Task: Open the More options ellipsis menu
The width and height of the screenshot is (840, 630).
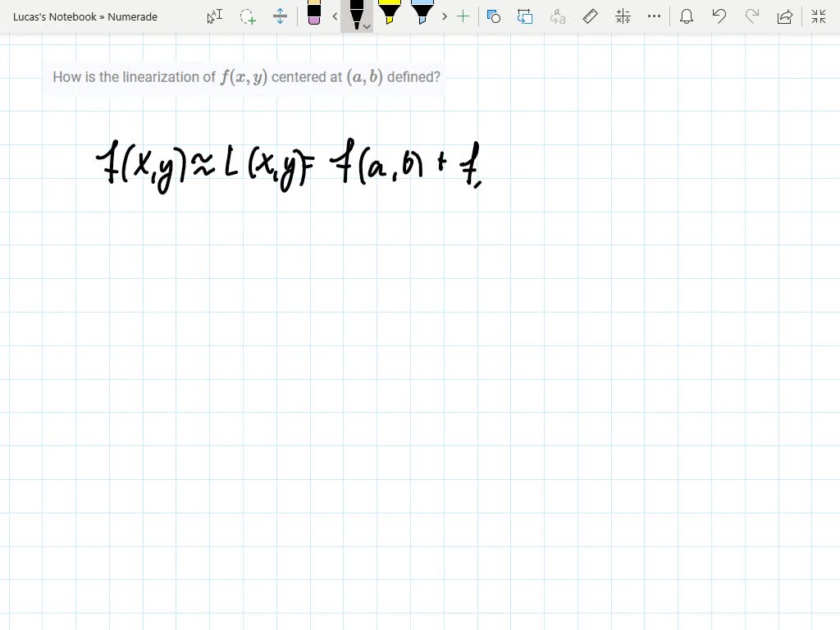Action: [x=654, y=16]
